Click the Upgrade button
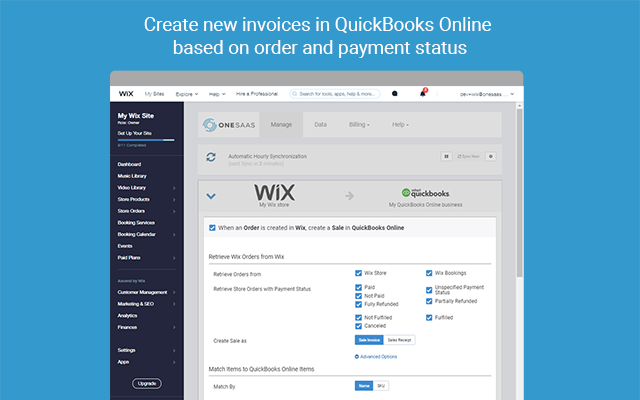 [147, 384]
